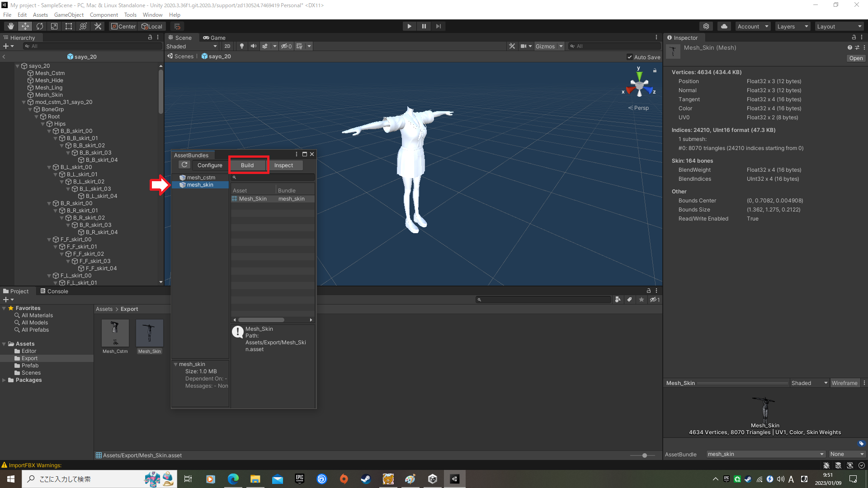Click the project icon size slider

pos(644,455)
